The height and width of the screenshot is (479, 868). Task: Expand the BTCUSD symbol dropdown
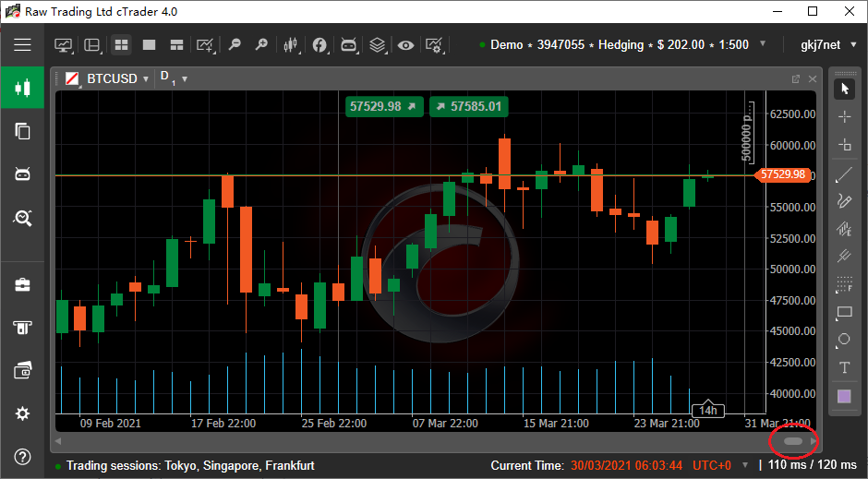point(146,79)
